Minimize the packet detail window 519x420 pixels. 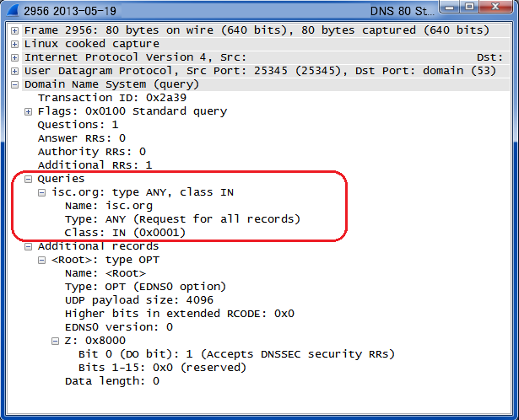[450, 7]
